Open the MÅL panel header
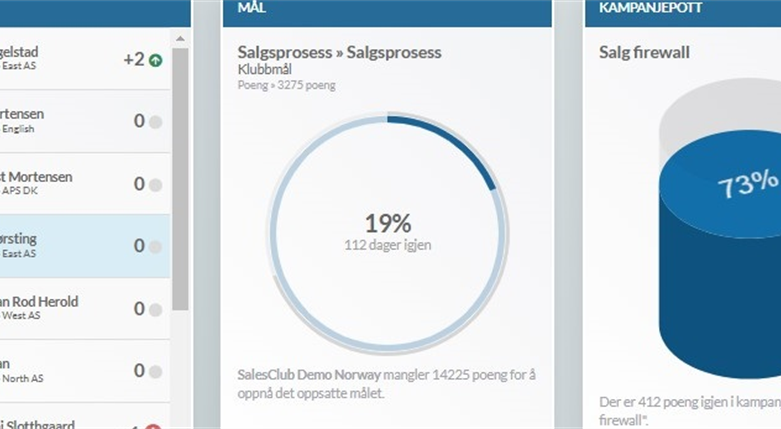 click(x=387, y=13)
